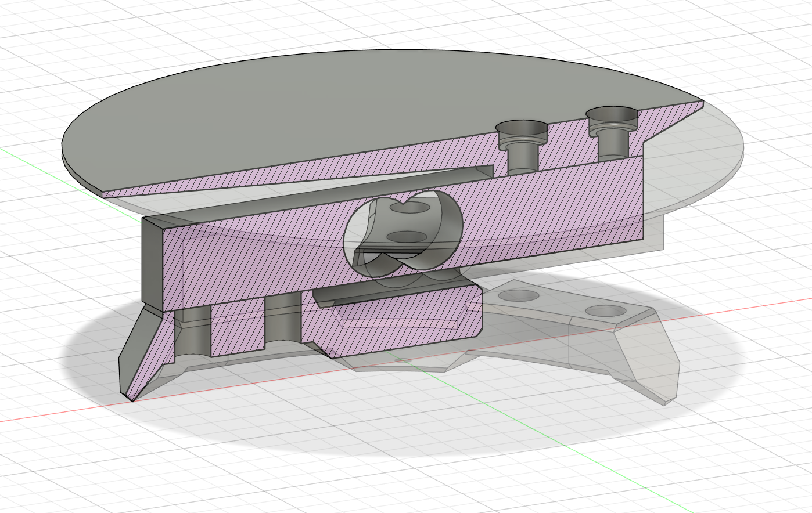Pick the small hatched section between the vertical holes
The height and width of the screenshot is (513, 812).
237,326
